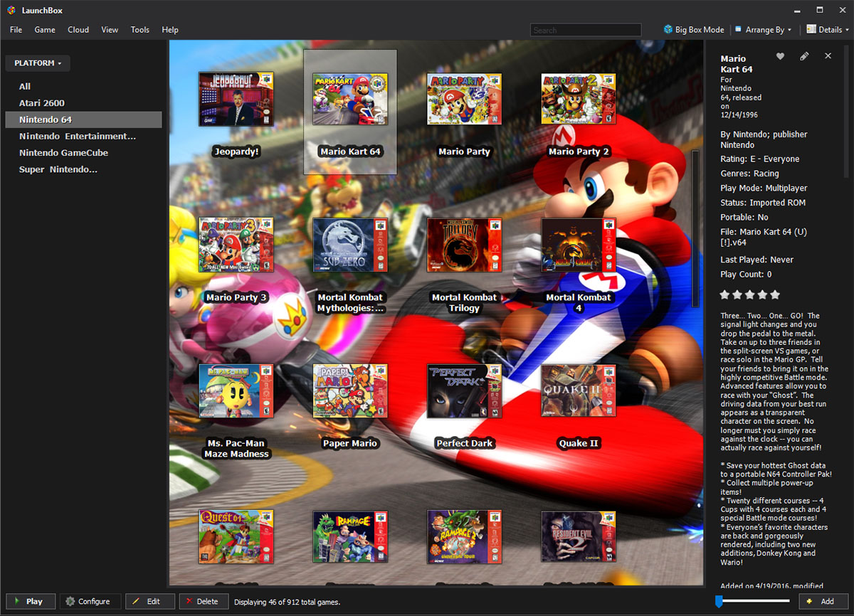
Task: Open the View menu
Action: [x=110, y=30]
